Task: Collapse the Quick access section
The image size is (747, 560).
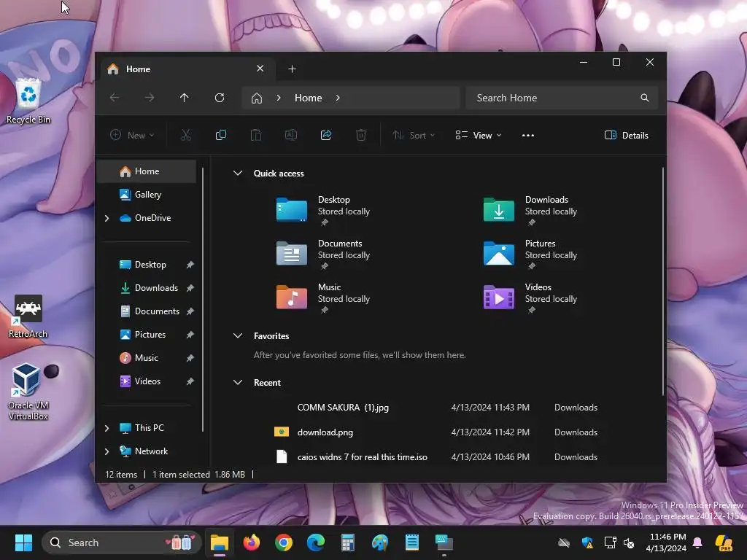Action: (x=238, y=174)
